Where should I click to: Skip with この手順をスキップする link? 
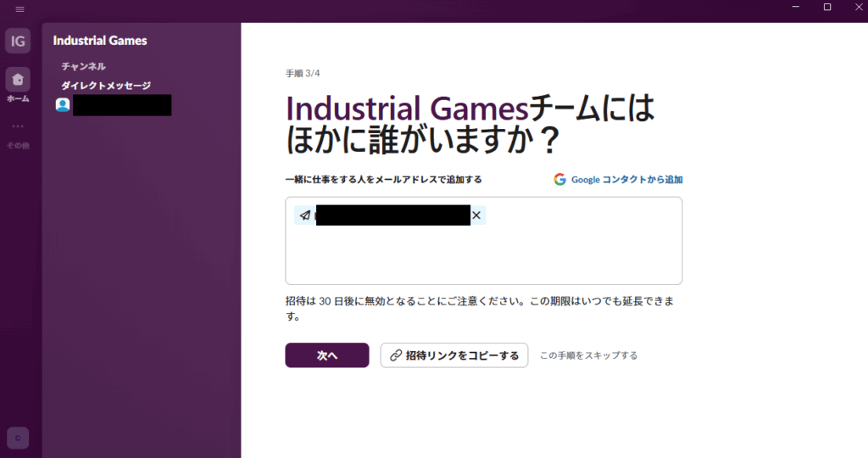(588, 355)
